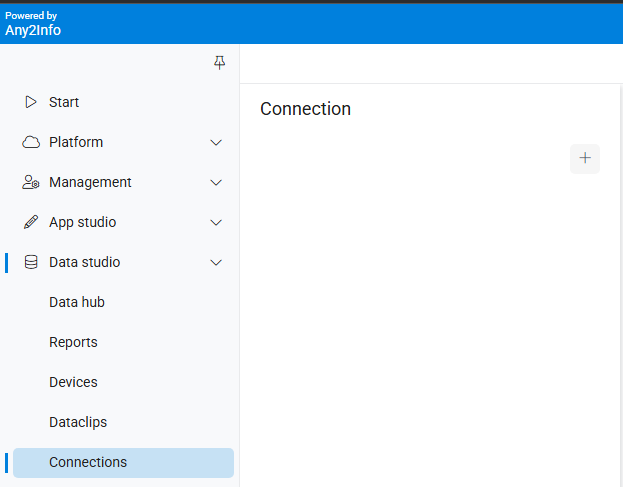Open the Devices page
The height and width of the screenshot is (487, 623).
click(x=73, y=382)
